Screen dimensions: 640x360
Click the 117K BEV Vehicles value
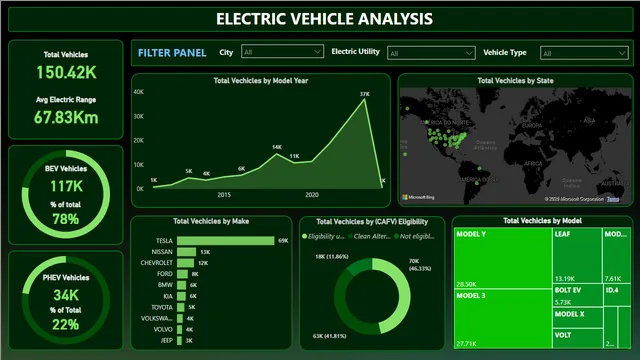(x=66, y=187)
